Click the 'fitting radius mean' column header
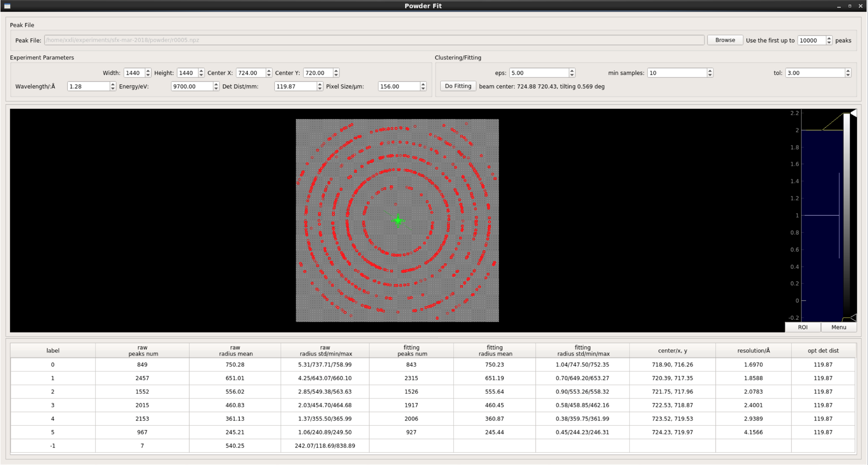The image size is (868, 465). tap(495, 351)
